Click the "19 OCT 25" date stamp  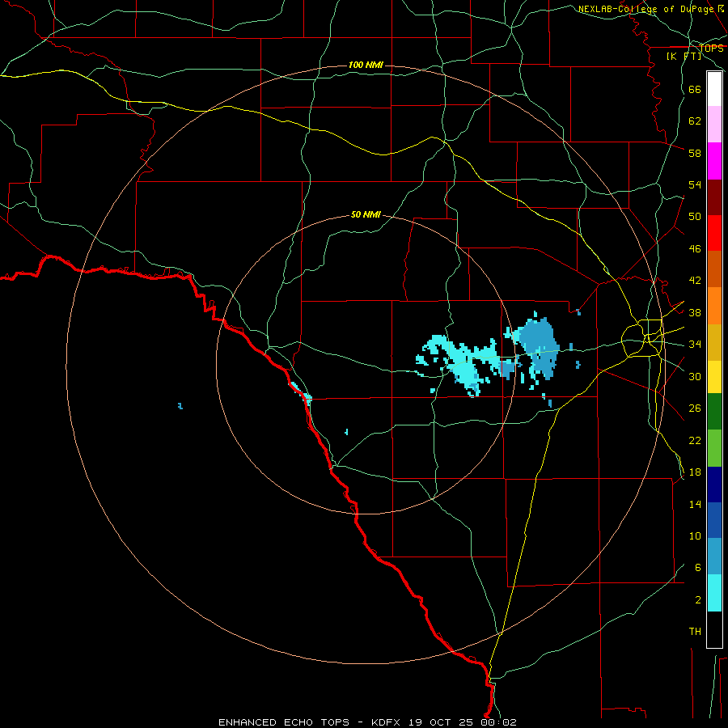[x=441, y=722]
